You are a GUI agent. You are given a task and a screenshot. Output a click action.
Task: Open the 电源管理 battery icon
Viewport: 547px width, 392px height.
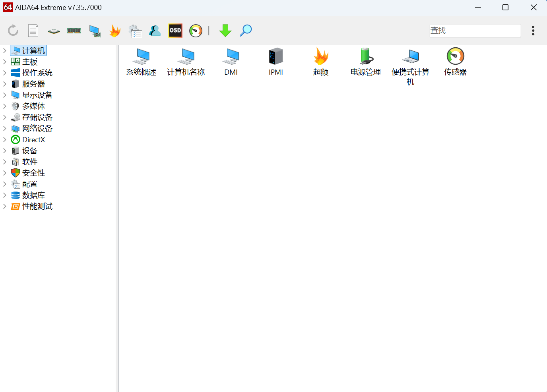coord(366,62)
